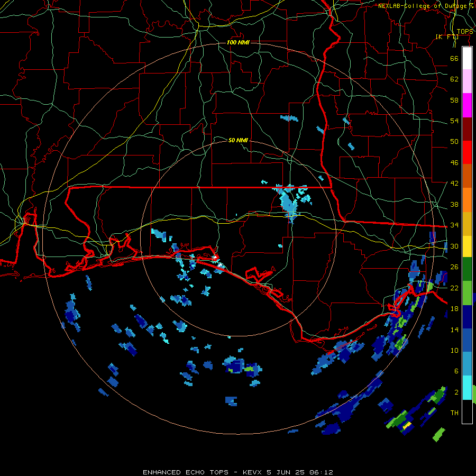Click legend value "10"
Screen dimensions: 476x476
point(454,351)
